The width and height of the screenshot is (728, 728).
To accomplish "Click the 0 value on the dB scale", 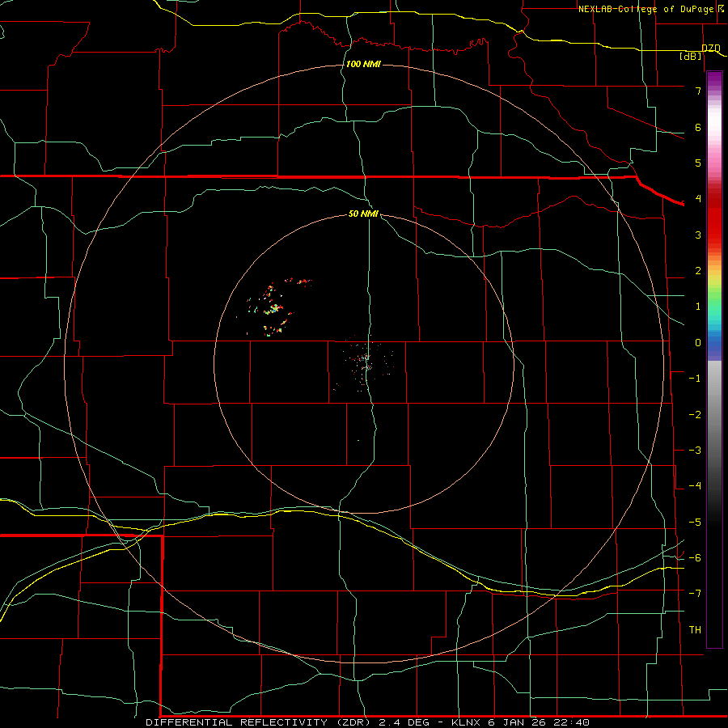I will tap(698, 343).
